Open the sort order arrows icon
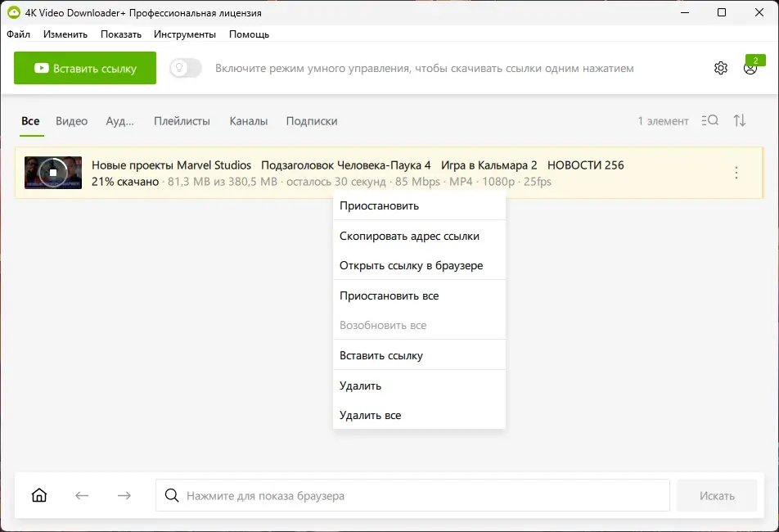779x532 pixels. pyautogui.click(x=740, y=120)
